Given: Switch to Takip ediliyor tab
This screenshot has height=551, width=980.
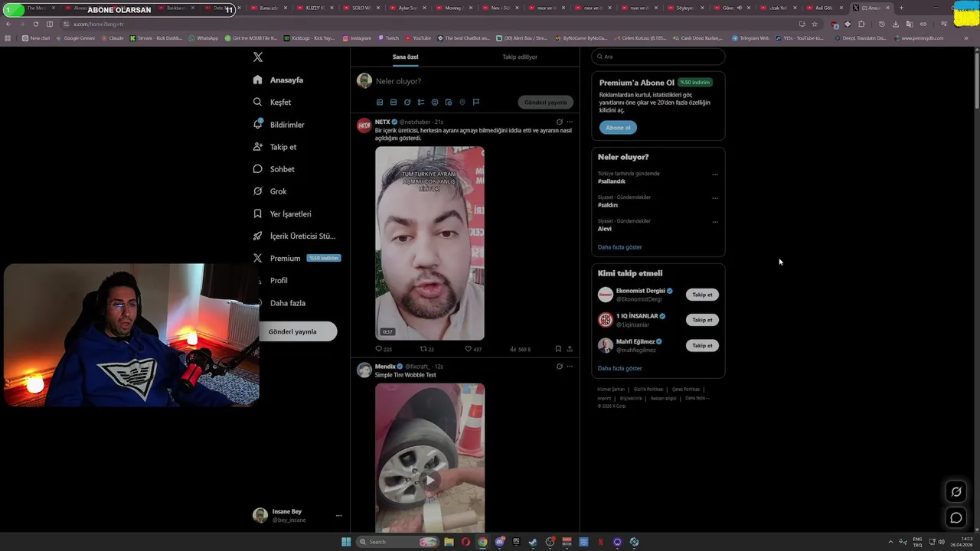Looking at the screenshot, I should click(x=520, y=57).
